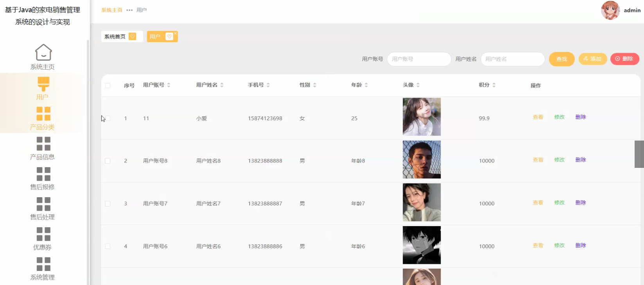Open 用户姓名6's anime avatar photo
Viewport: 644px width, 285px height.
[x=422, y=245]
